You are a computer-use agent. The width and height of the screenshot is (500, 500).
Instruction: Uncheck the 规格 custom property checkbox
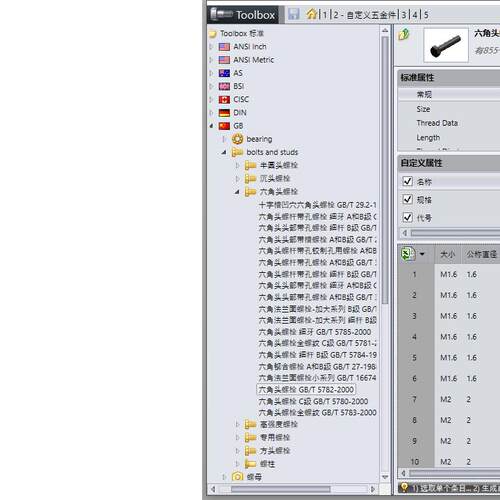(408, 199)
